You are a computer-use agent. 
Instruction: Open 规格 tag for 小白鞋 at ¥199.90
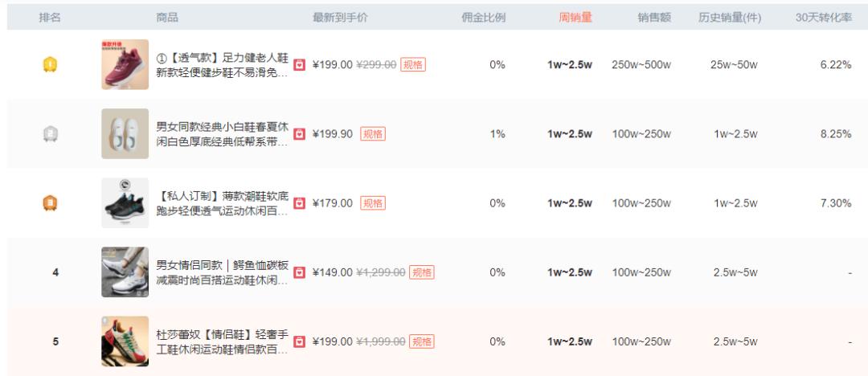(x=372, y=134)
